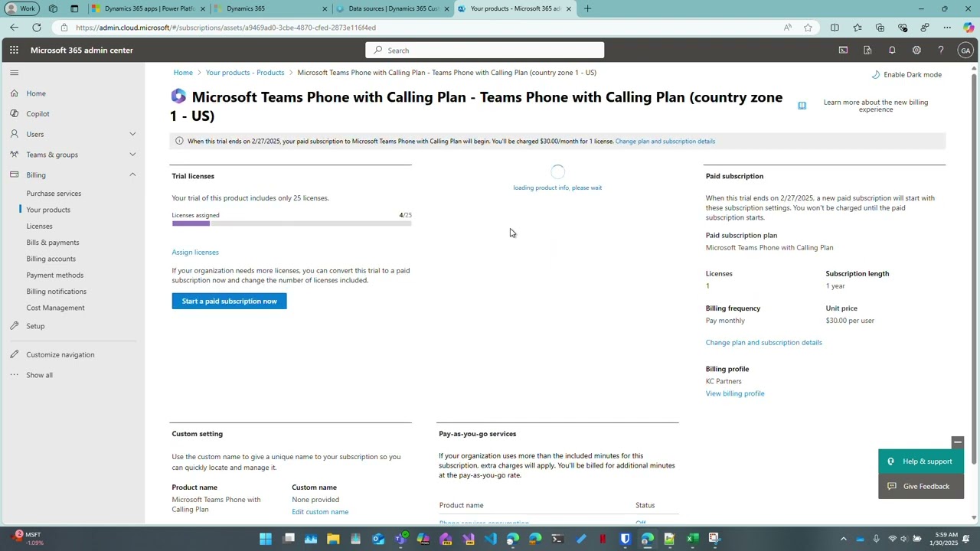The width and height of the screenshot is (980, 551).
Task: Switch to Data sources Dynamics 365 tab
Action: pos(392,8)
